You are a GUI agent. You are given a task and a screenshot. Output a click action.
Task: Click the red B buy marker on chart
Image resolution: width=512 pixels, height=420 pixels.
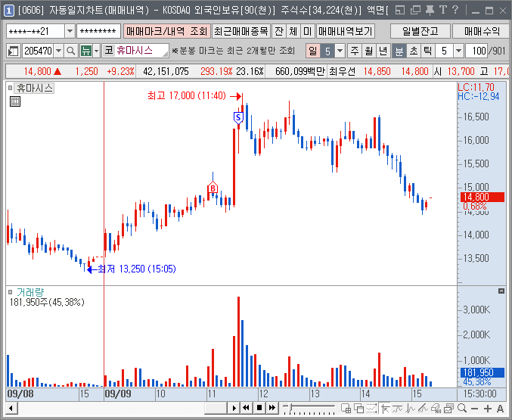[213, 188]
